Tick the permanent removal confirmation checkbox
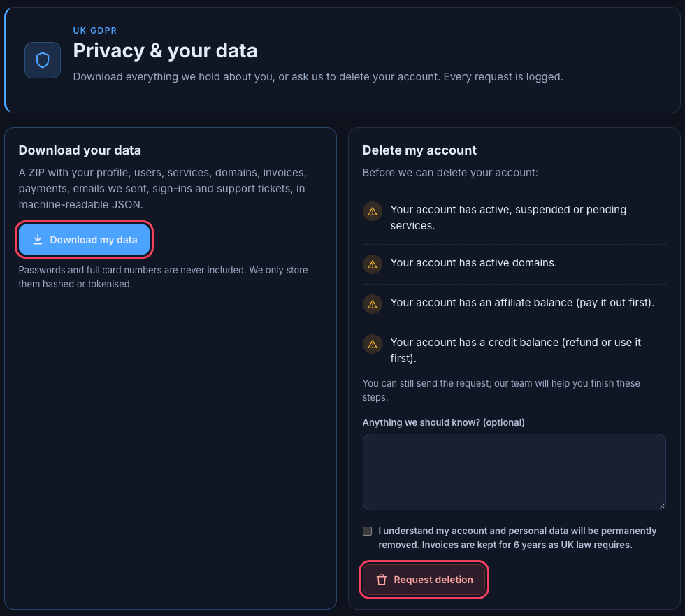 pyautogui.click(x=368, y=531)
